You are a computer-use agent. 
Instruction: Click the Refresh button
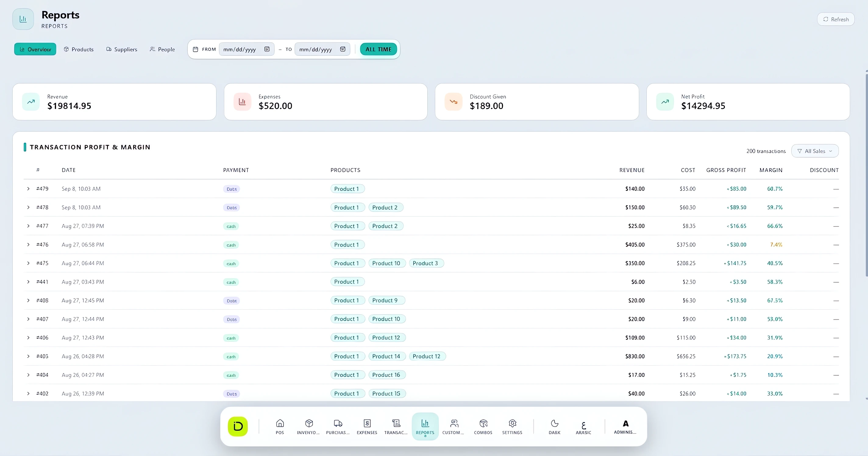(x=836, y=19)
